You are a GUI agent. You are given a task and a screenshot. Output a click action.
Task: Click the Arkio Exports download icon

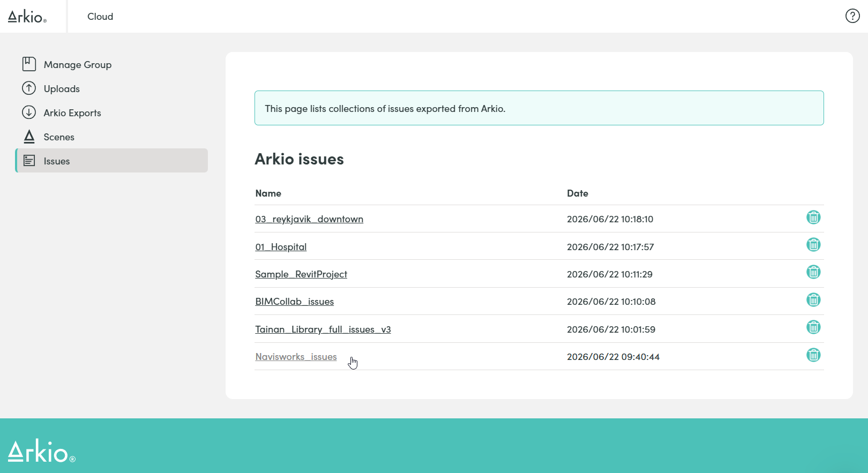[x=29, y=112]
